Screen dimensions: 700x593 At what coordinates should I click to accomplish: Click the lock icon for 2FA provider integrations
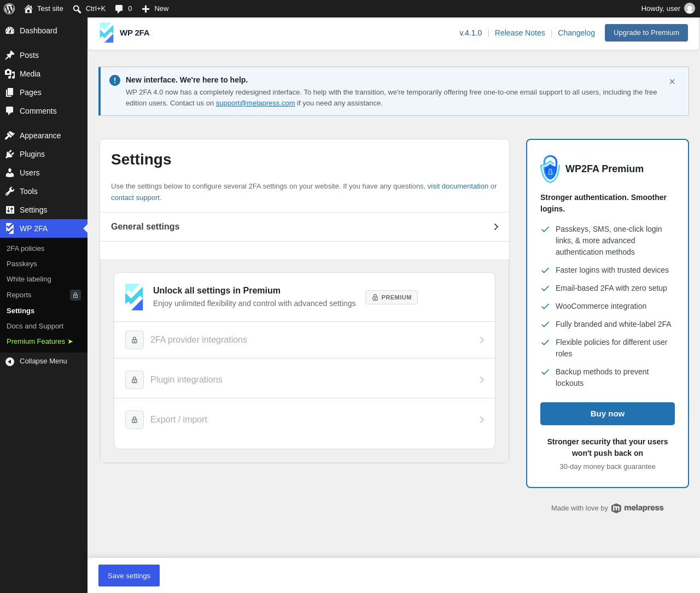135,340
